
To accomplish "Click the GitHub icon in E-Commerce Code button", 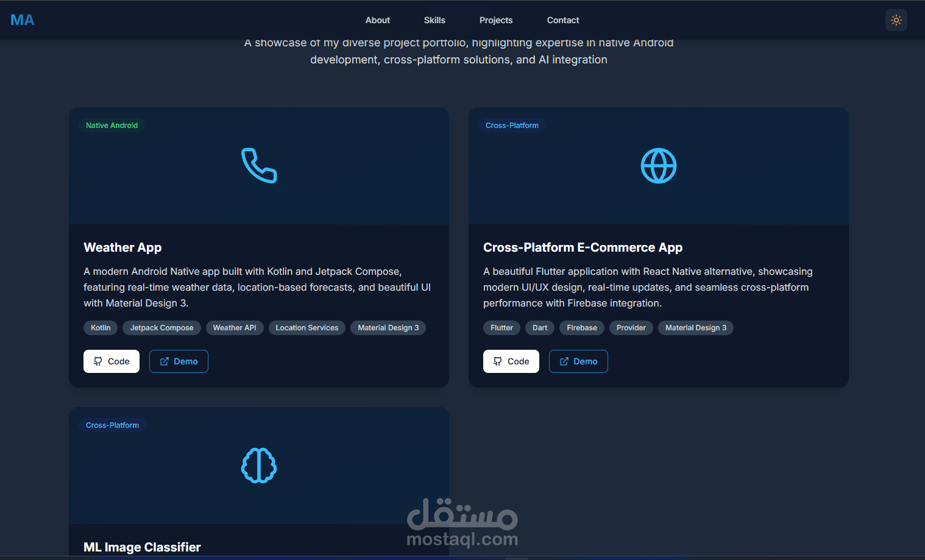I will click(497, 361).
